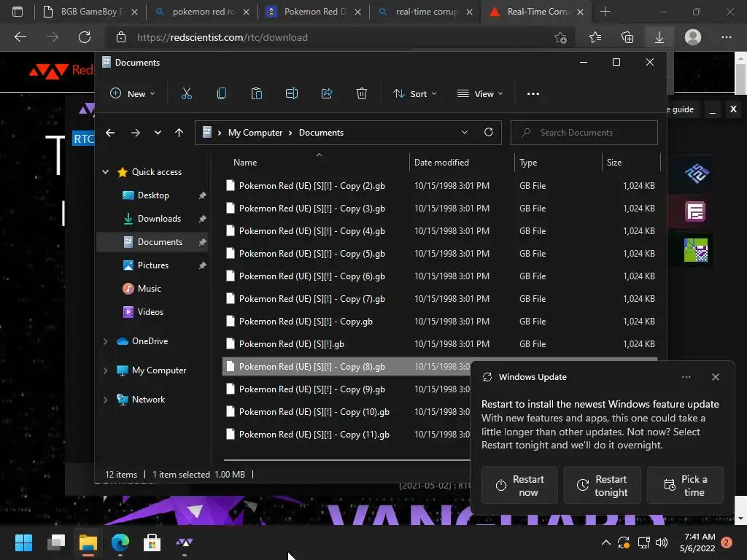This screenshot has width=747, height=560.
Task: Collapse the Quick access tree node
Action: tap(105, 172)
